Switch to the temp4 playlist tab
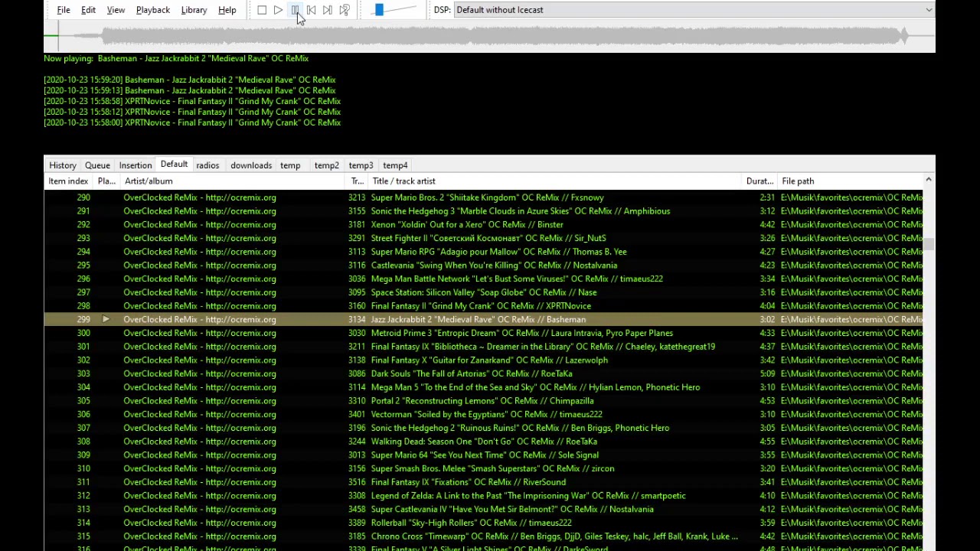This screenshot has height=551, width=980. (x=395, y=165)
